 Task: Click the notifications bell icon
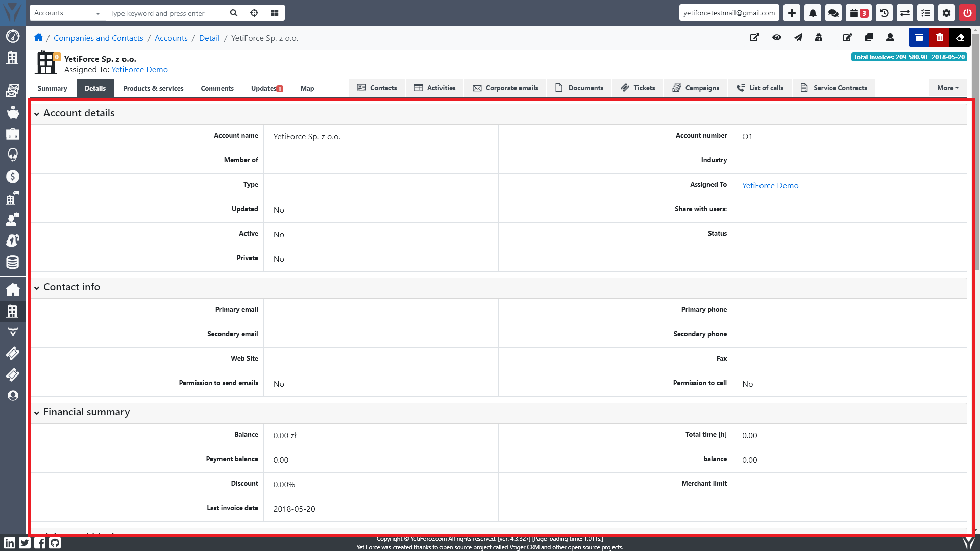(x=813, y=13)
